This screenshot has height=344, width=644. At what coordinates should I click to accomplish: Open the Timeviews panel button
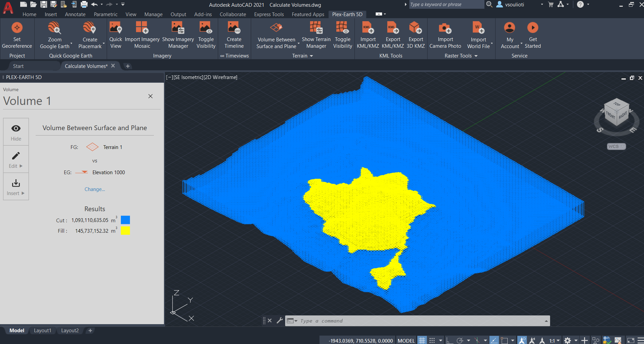tap(234, 56)
